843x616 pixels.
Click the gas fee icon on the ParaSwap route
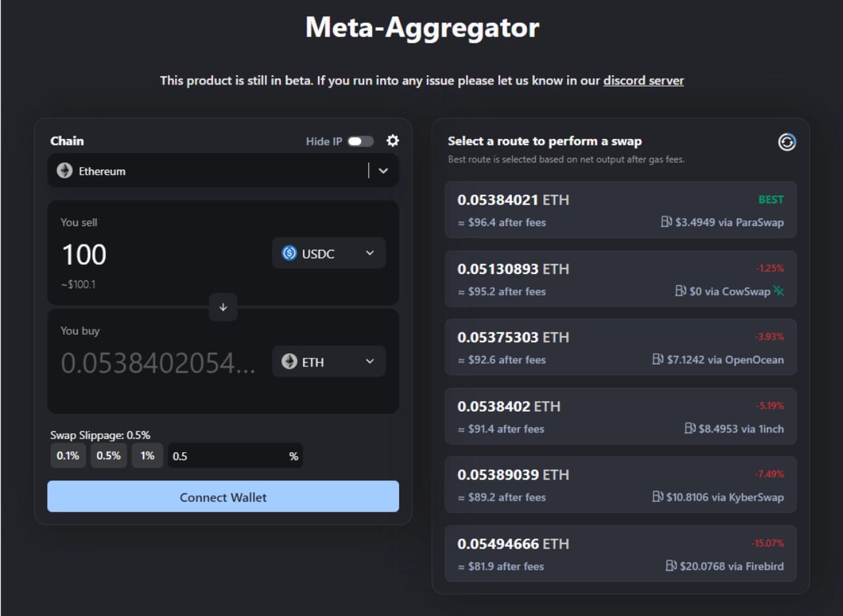(x=665, y=222)
